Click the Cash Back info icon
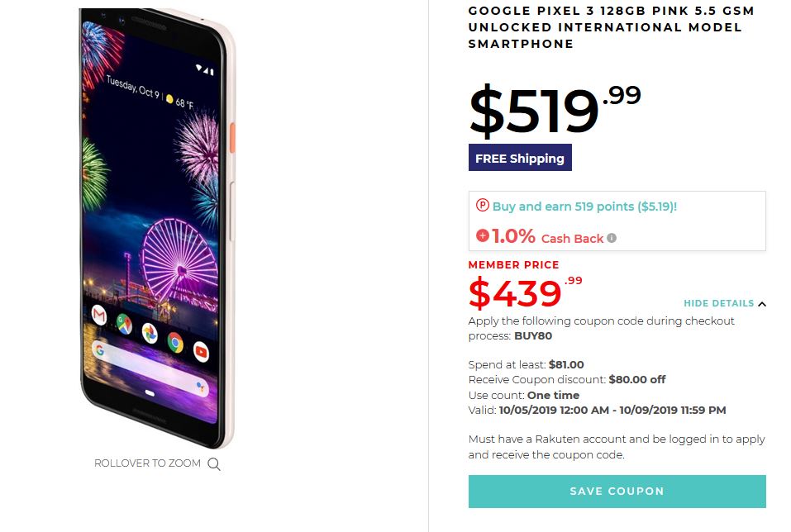The image size is (791, 532). point(612,238)
